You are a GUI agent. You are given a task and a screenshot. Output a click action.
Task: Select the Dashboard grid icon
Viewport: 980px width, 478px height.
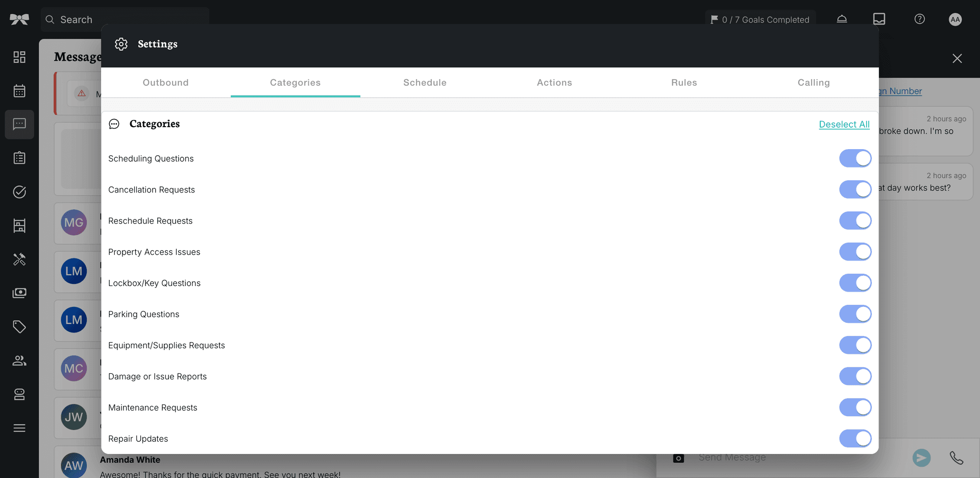19,57
